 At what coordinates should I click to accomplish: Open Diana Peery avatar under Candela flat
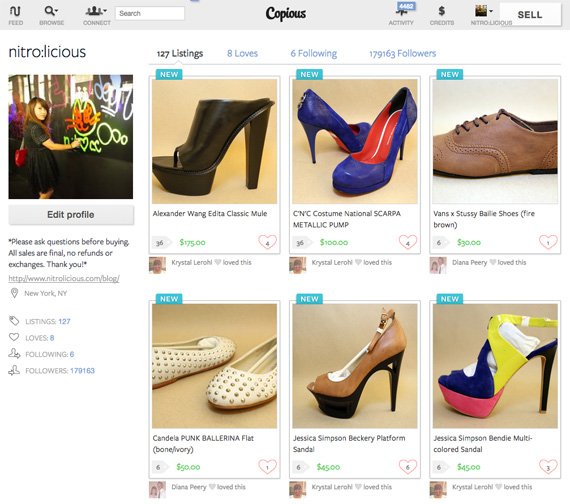click(157, 489)
